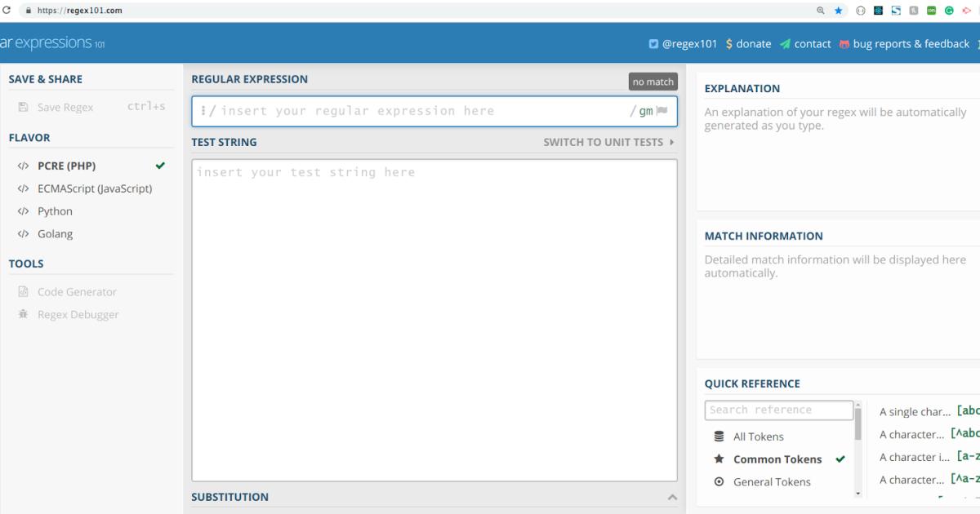Click the EXPLANATION panel heading
The width and height of the screenshot is (980, 514).
click(x=742, y=88)
